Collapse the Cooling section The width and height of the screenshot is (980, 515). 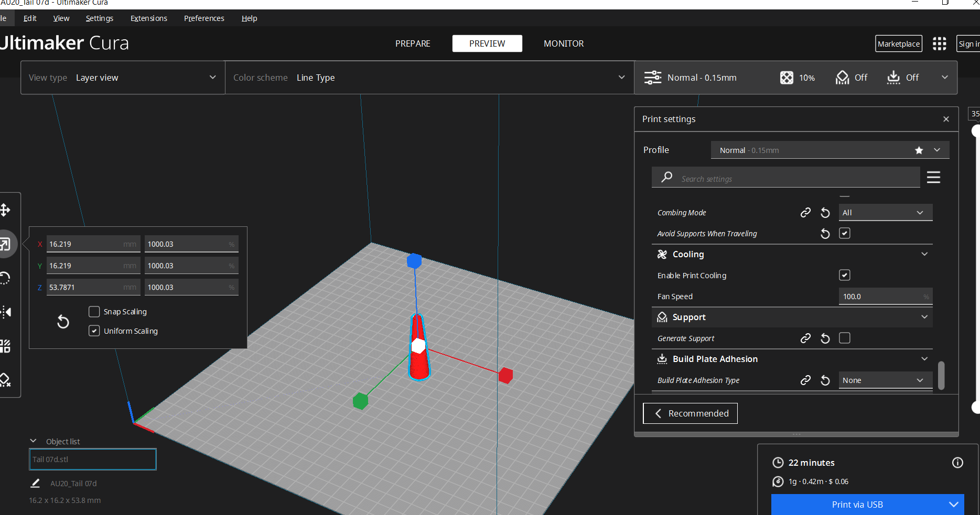coord(924,254)
